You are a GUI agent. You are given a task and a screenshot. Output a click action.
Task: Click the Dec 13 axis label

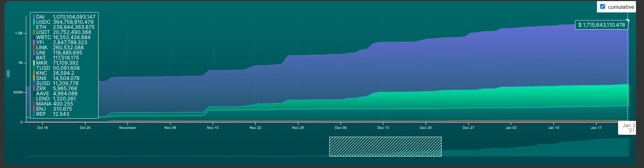pos(383,128)
